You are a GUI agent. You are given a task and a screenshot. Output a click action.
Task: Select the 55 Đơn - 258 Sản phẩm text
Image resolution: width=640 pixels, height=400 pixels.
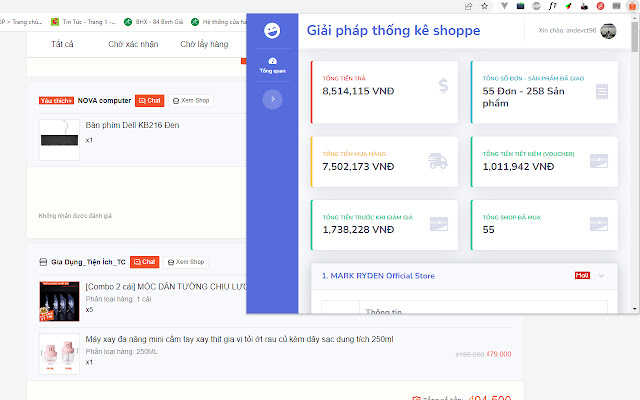[x=523, y=97]
